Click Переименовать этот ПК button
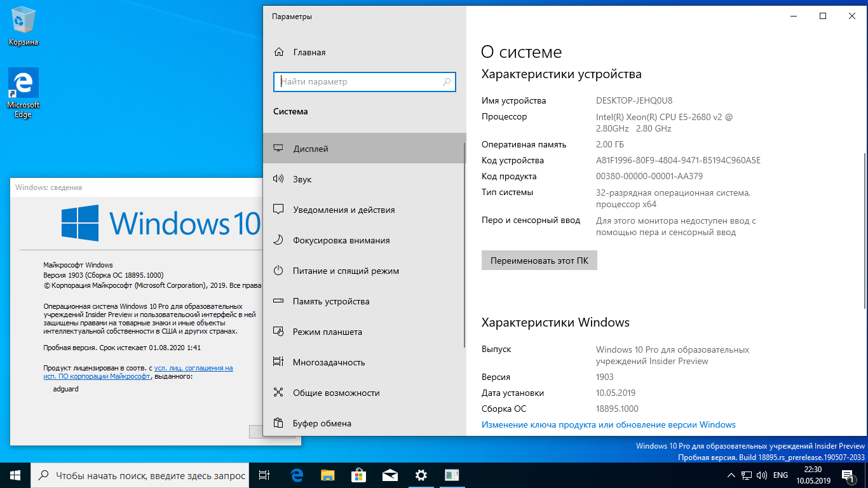 click(539, 261)
